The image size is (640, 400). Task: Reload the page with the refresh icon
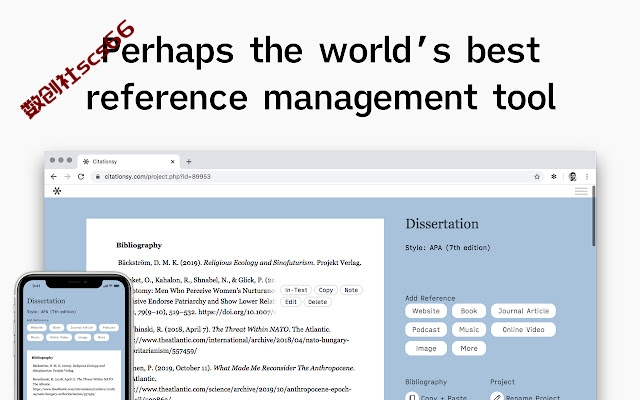[81, 177]
